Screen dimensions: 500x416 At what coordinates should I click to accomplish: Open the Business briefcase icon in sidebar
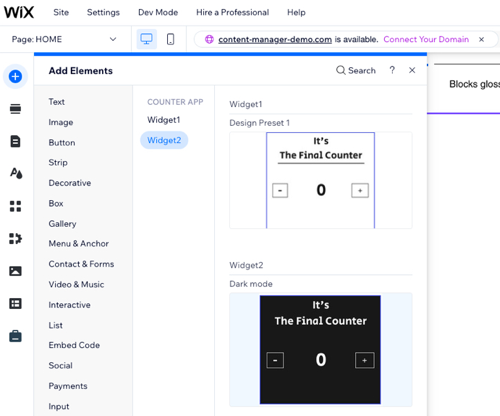[15, 336]
